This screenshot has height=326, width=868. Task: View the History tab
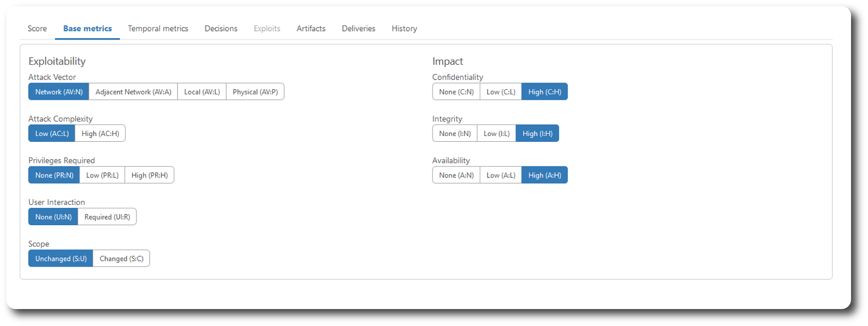tap(404, 28)
